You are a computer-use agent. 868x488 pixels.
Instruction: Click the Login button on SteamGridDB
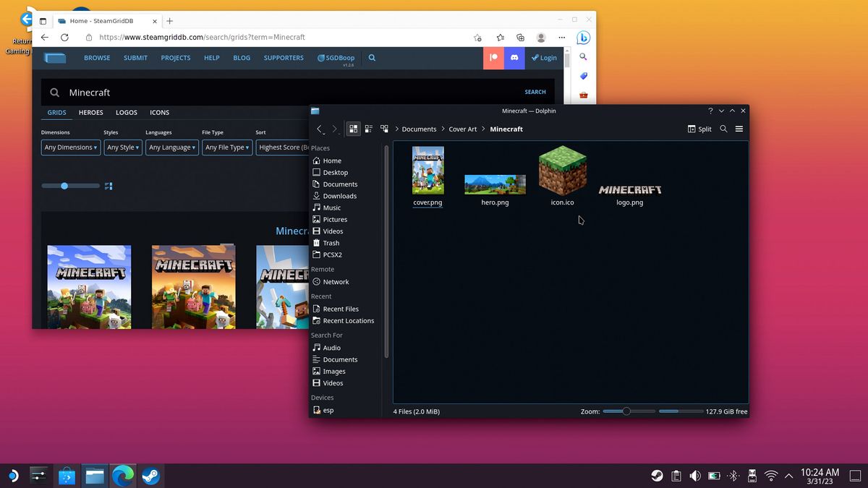pyautogui.click(x=543, y=57)
